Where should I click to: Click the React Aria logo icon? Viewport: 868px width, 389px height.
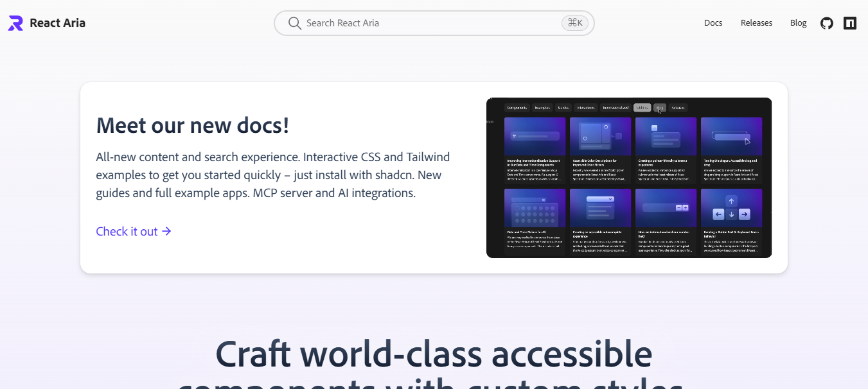tap(15, 23)
